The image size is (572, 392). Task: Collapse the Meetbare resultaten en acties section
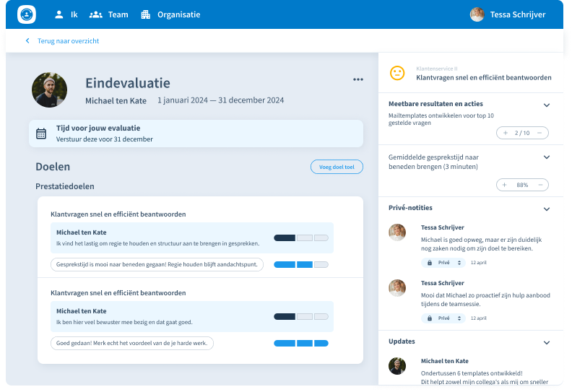coord(547,105)
